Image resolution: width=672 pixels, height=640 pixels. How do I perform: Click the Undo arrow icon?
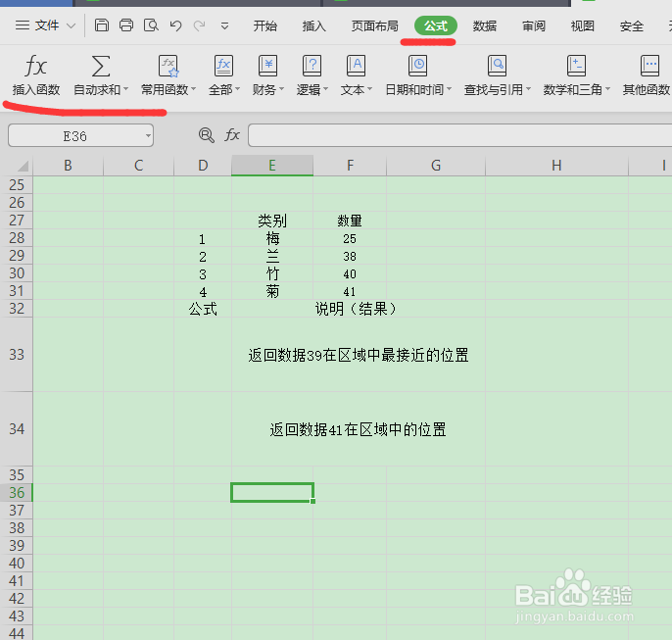[x=175, y=25]
